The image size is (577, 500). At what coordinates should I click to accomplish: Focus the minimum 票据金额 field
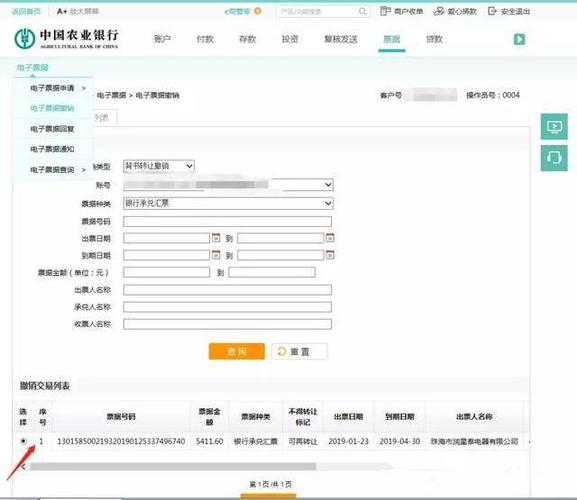click(166, 272)
